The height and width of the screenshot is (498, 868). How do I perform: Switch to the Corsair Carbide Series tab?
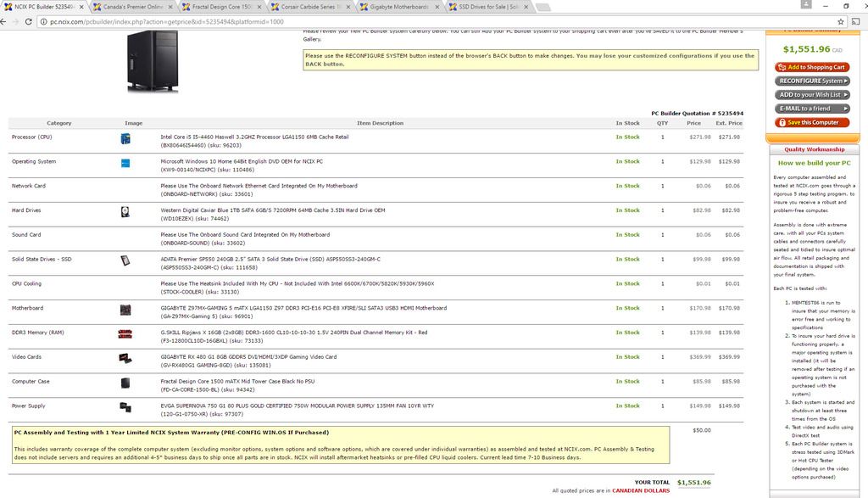(310, 7)
